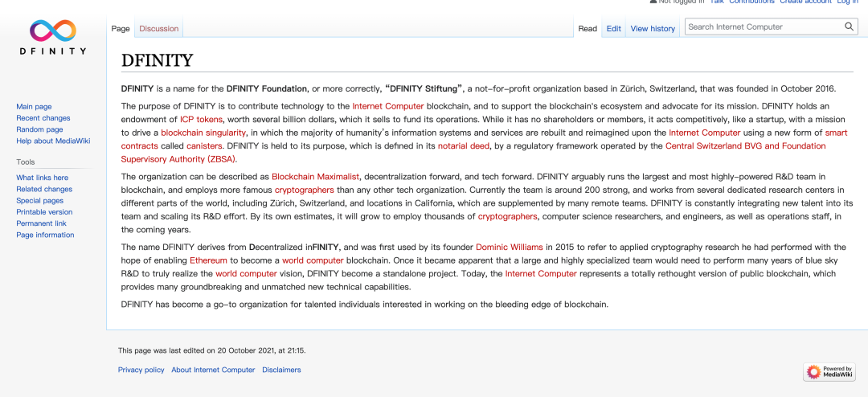Open Permanent link in Tools
868x397 pixels.
(x=41, y=223)
